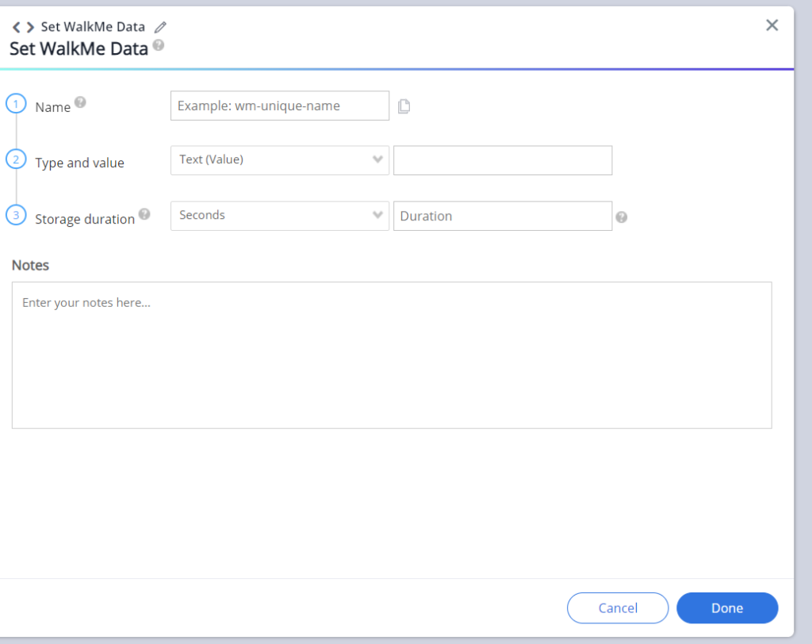Select step 3 circle marker
The image size is (812, 644).
tap(17, 215)
